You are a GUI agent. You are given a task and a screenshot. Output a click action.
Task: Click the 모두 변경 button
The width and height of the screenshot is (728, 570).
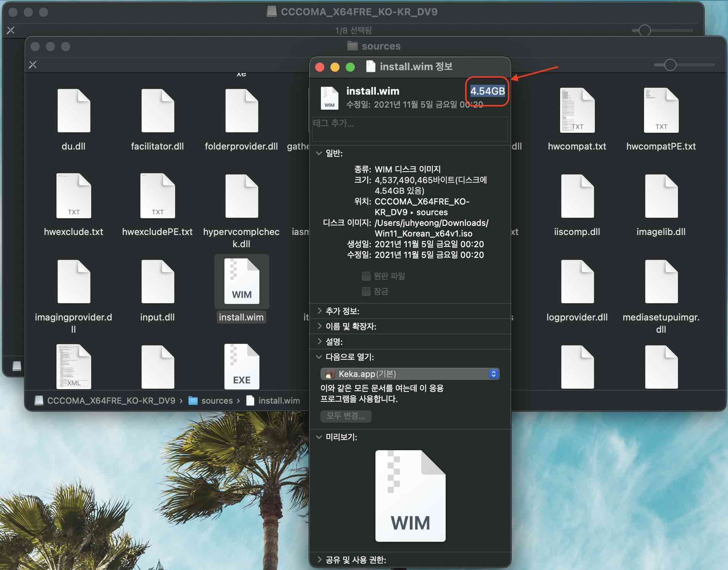pos(346,416)
